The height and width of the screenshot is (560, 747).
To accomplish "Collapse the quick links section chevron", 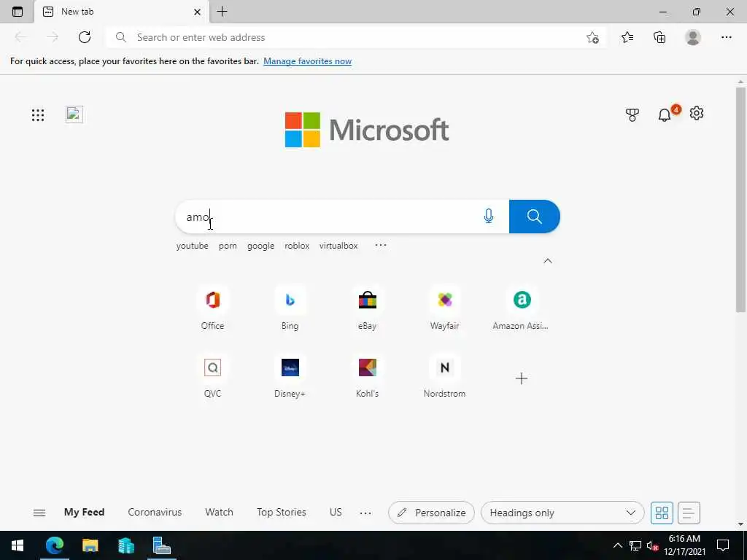I will coord(548,261).
